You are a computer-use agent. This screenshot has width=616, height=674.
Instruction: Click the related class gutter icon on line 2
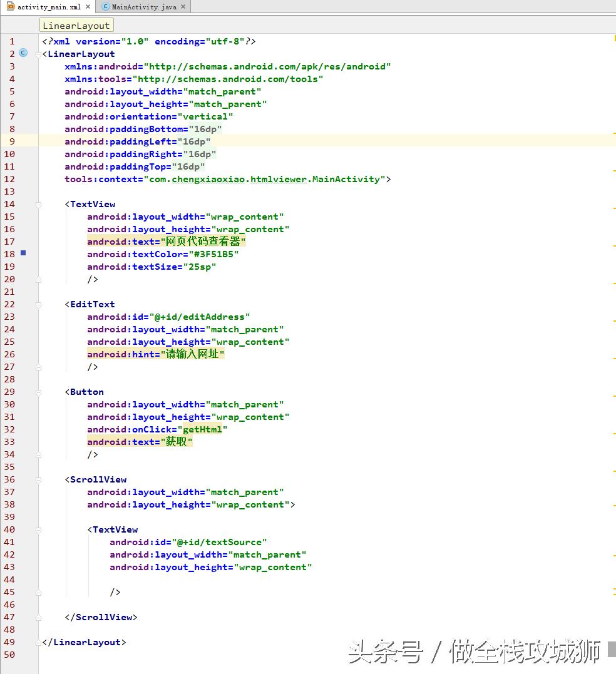pos(23,53)
